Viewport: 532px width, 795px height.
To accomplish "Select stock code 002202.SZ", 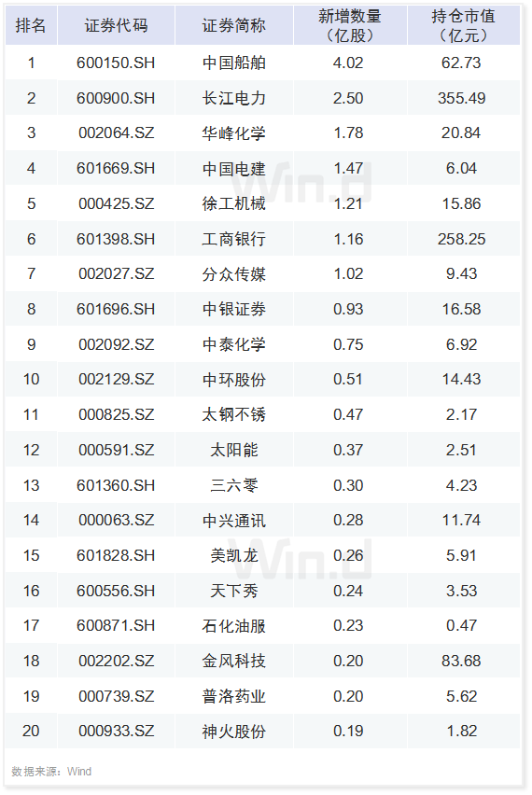I will [116, 662].
